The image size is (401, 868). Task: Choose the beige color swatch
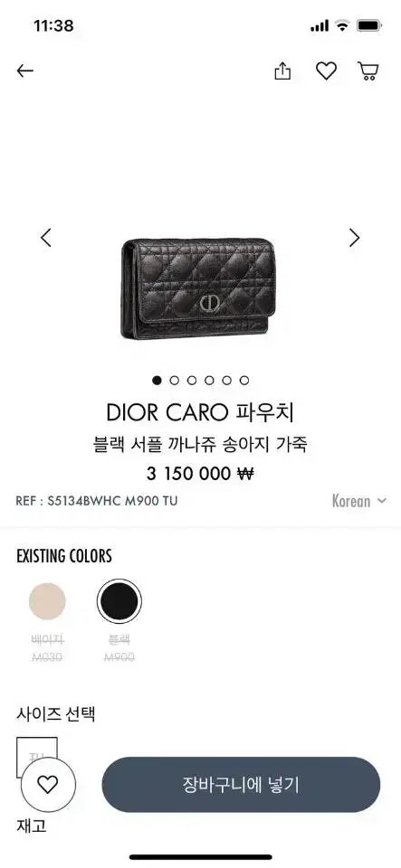[47, 601]
